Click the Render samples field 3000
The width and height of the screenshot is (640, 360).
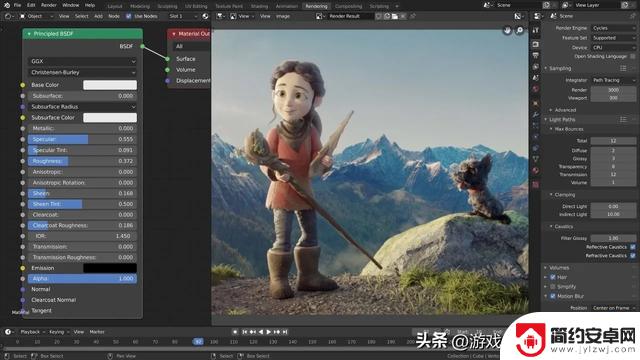point(613,90)
